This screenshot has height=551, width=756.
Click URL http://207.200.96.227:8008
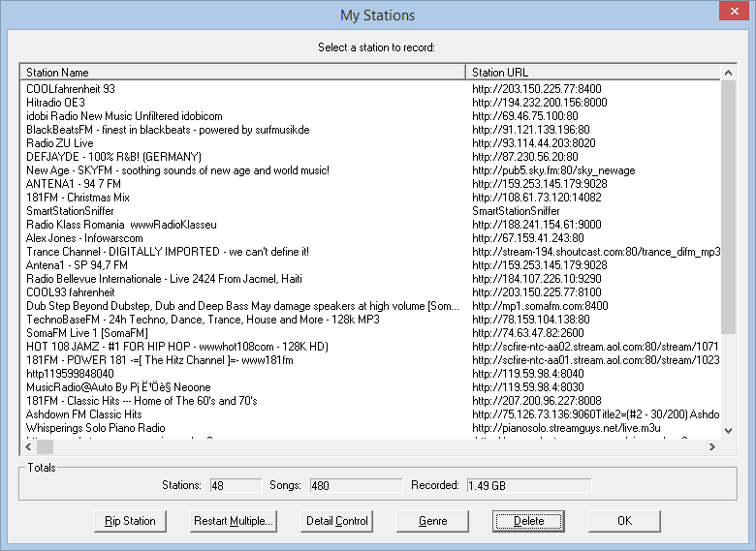[537, 401]
